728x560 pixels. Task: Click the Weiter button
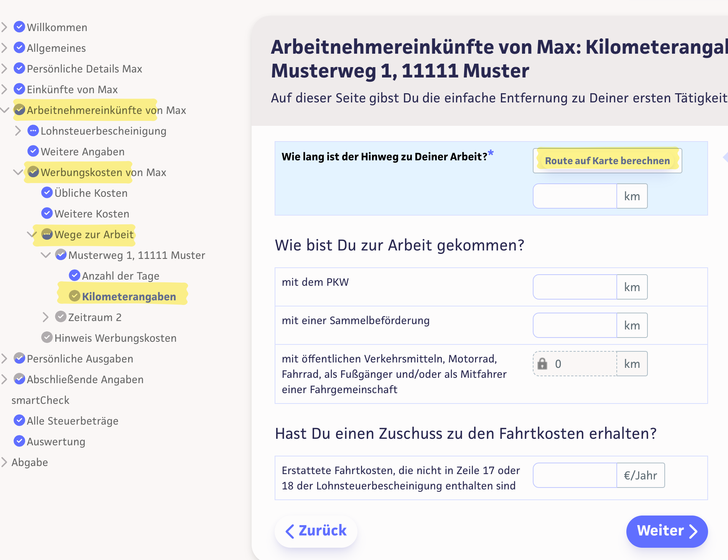click(667, 531)
